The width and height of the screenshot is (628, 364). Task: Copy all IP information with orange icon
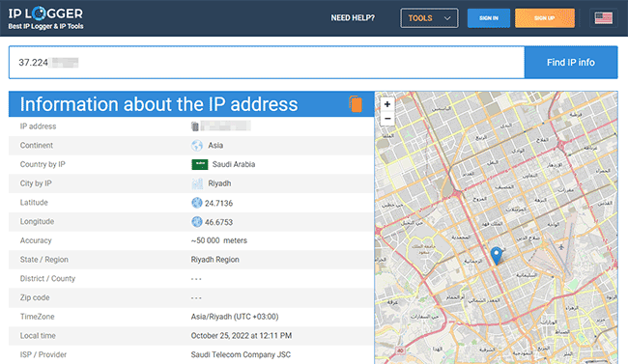pyautogui.click(x=356, y=104)
